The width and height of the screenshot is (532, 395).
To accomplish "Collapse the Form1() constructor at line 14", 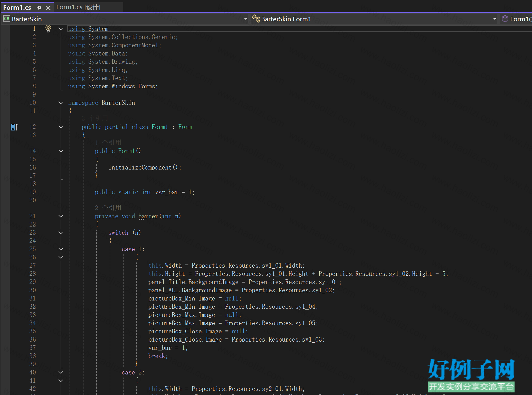I will click(x=61, y=151).
